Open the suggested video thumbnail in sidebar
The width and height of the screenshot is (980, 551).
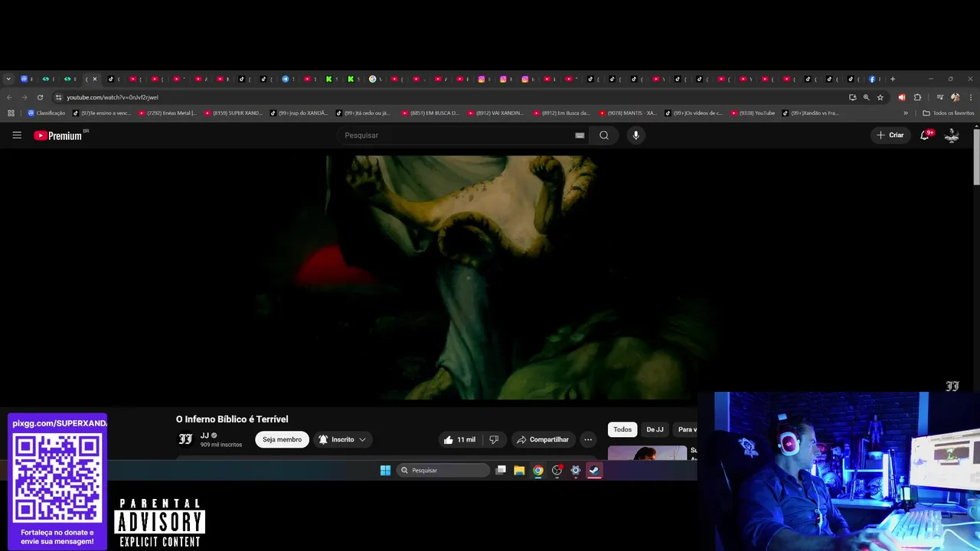pyautogui.click(x=648, y=453)
